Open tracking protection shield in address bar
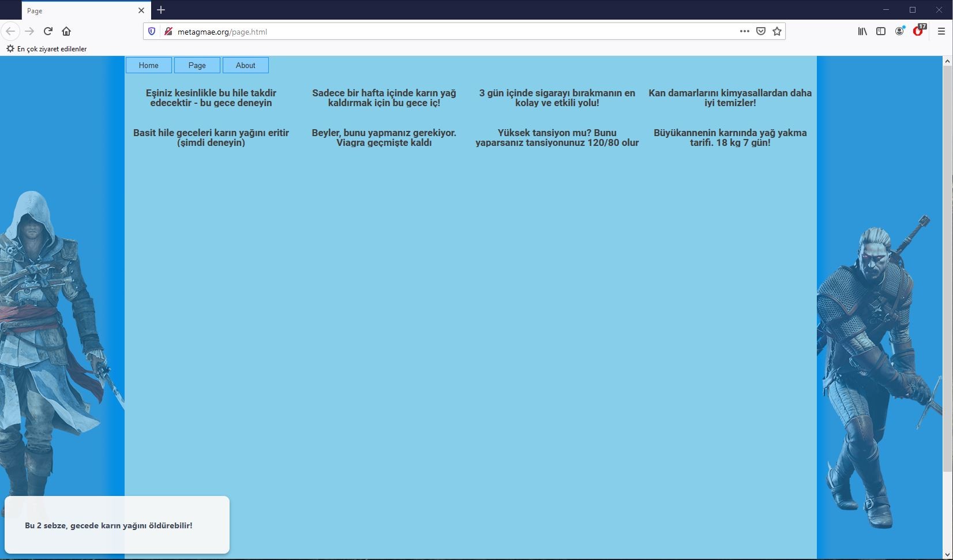The image size is (953, 560). [x=152, y=32]
